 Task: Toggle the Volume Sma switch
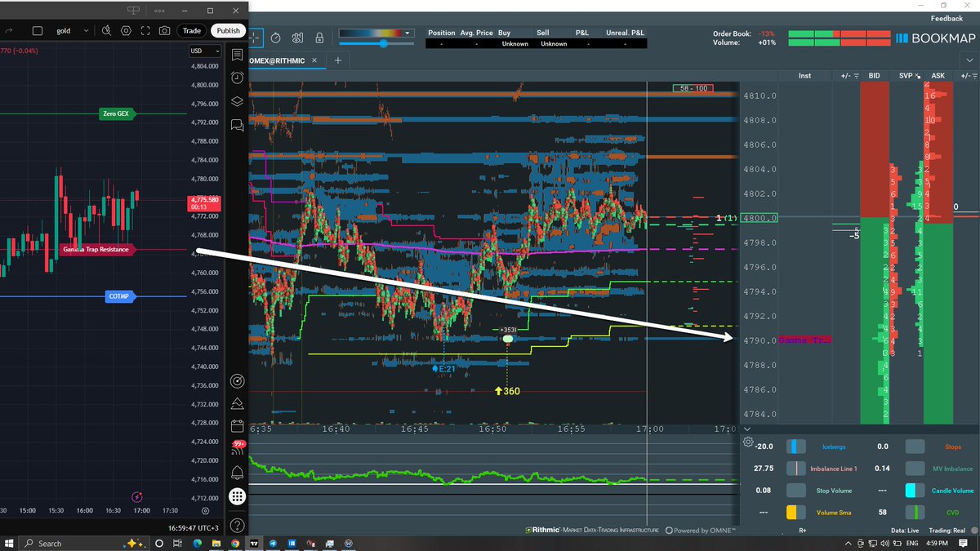(x=796, y=513)
